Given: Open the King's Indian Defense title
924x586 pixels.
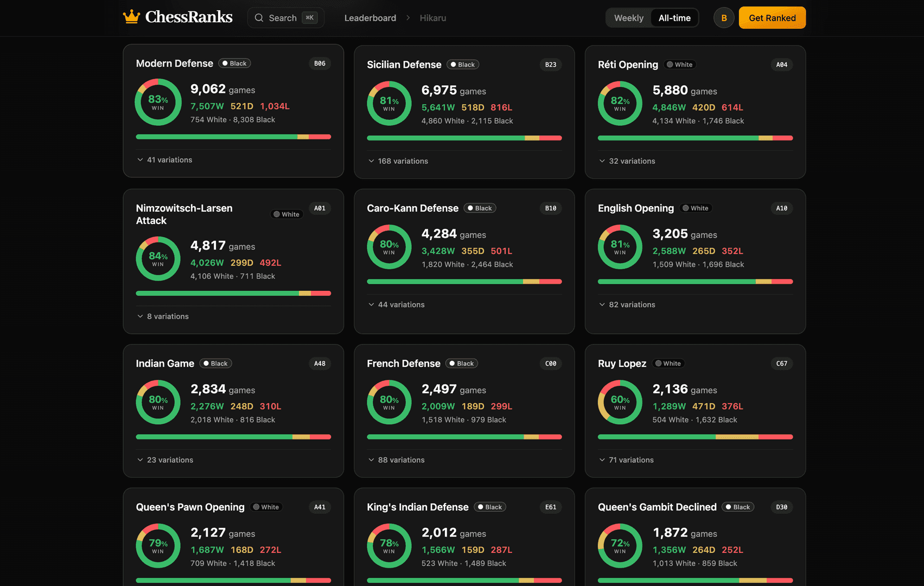Looking at the screenshot, I should tap(418, 507).
